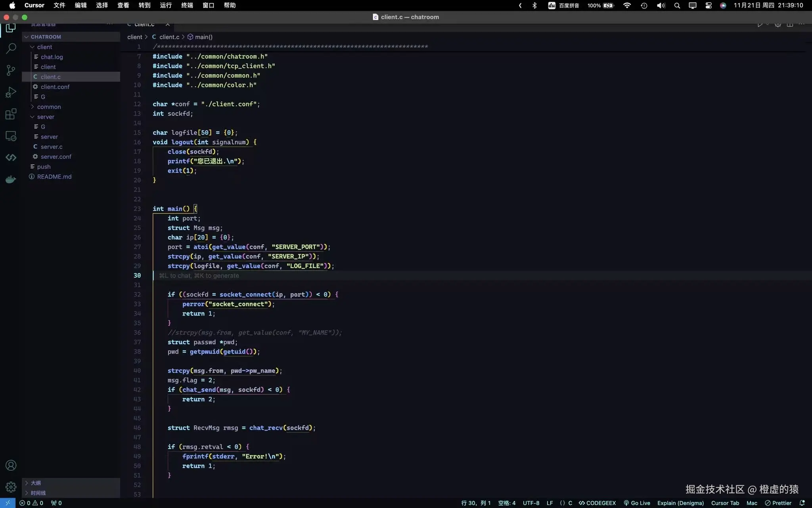
Task: Open the Search view in the activity bar
Action: point(11,48)
